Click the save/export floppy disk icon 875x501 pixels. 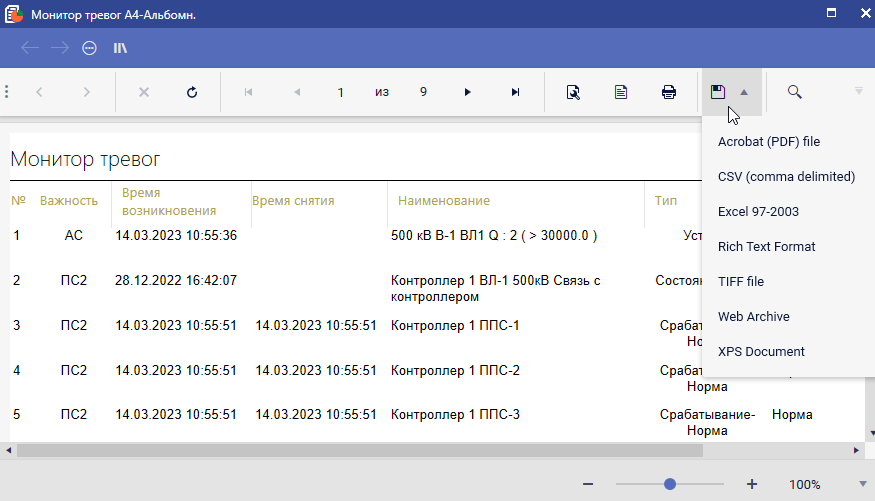coord(717,92)
